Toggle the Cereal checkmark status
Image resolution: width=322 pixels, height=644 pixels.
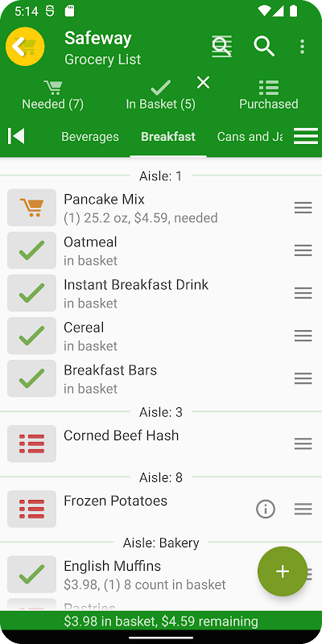click(x=31, y=336)
